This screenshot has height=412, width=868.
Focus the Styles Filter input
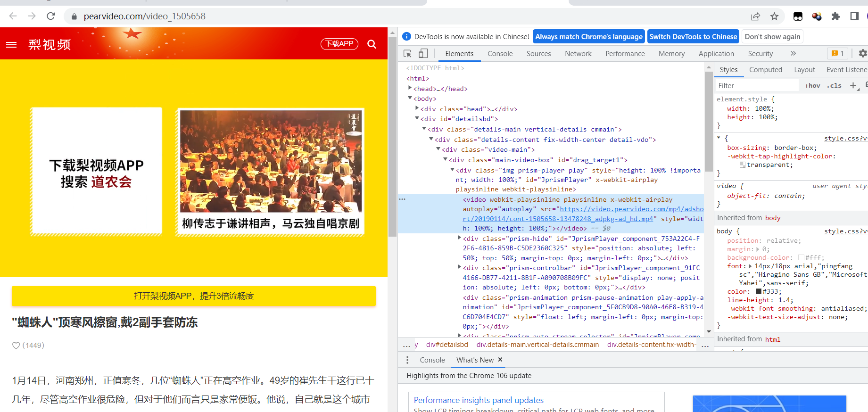point(757,86)
